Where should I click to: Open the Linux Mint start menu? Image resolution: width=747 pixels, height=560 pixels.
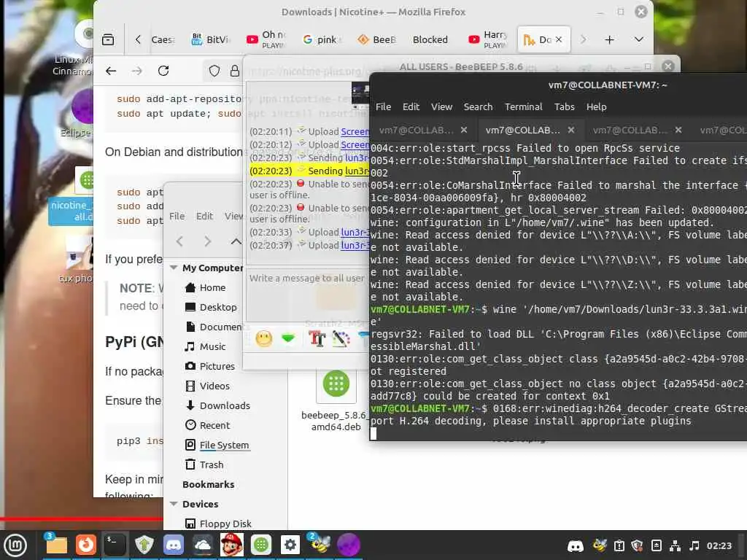pos(15,545)
